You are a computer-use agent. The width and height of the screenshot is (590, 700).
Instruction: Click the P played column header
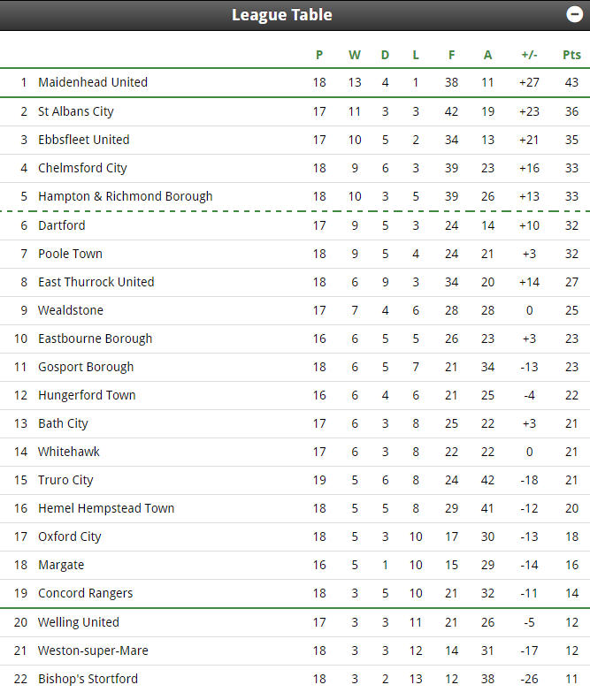[319, 55]
